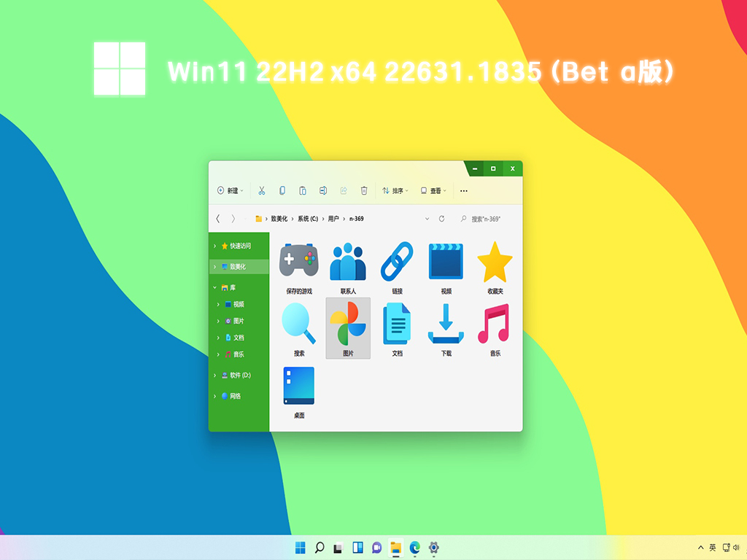Click the search box labeled 搜索"n-369"

pos(485,217)
